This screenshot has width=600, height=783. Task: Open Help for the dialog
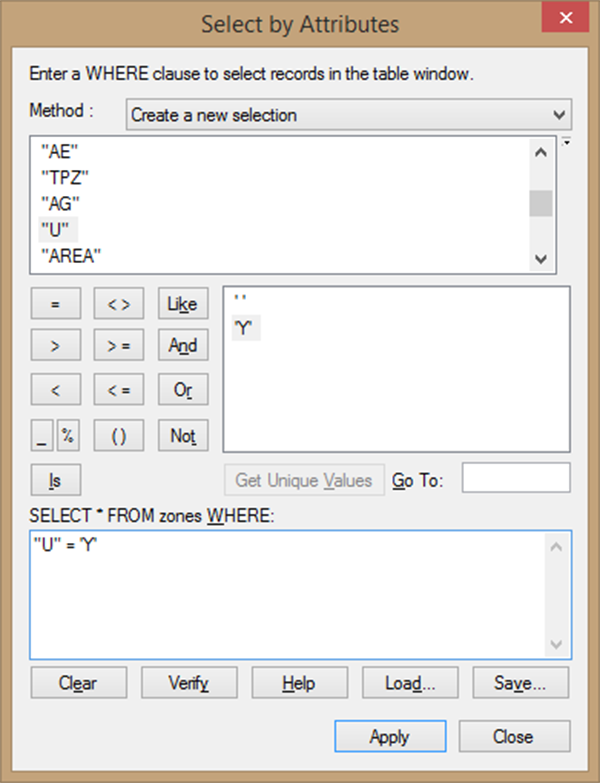click(300, 683)
